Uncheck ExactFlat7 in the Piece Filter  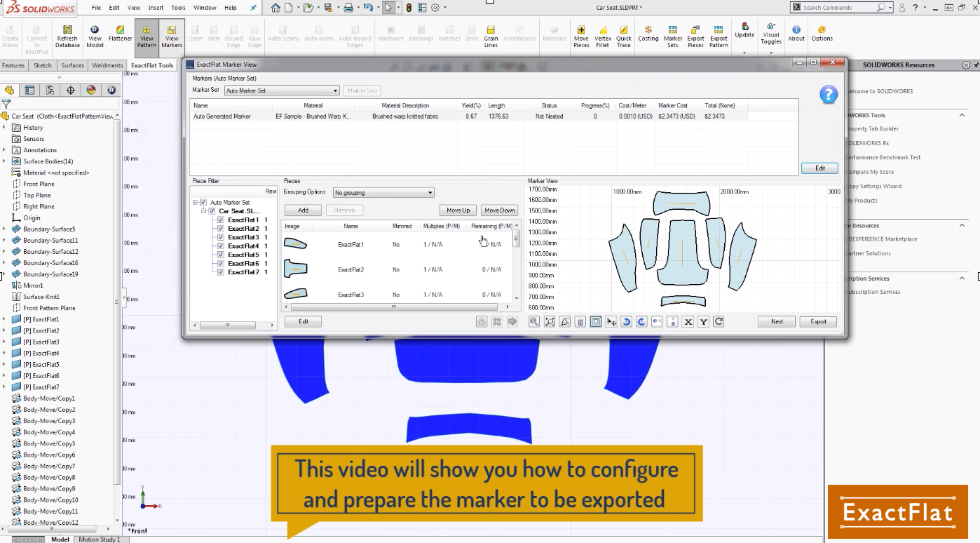[221, 272]
